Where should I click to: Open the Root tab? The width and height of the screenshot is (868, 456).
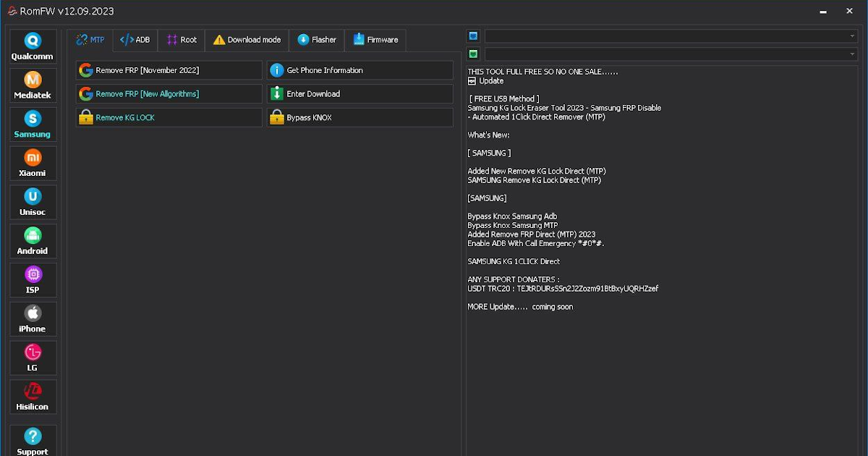(x=182, y=40)
